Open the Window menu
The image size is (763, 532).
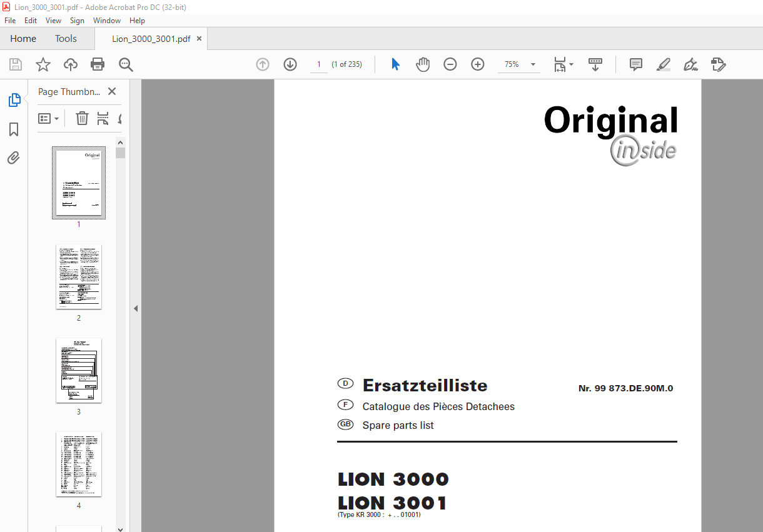[x=107, y=21]
